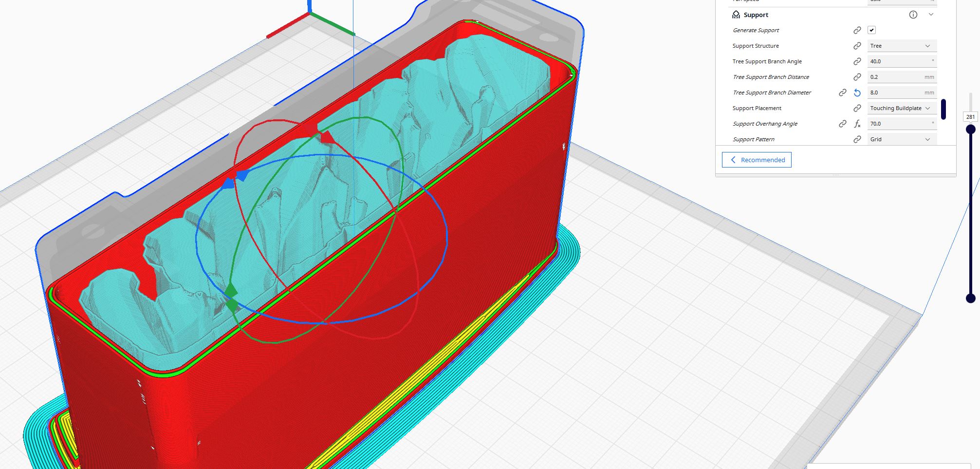Click the Support Placement setting label

point(757,108)
